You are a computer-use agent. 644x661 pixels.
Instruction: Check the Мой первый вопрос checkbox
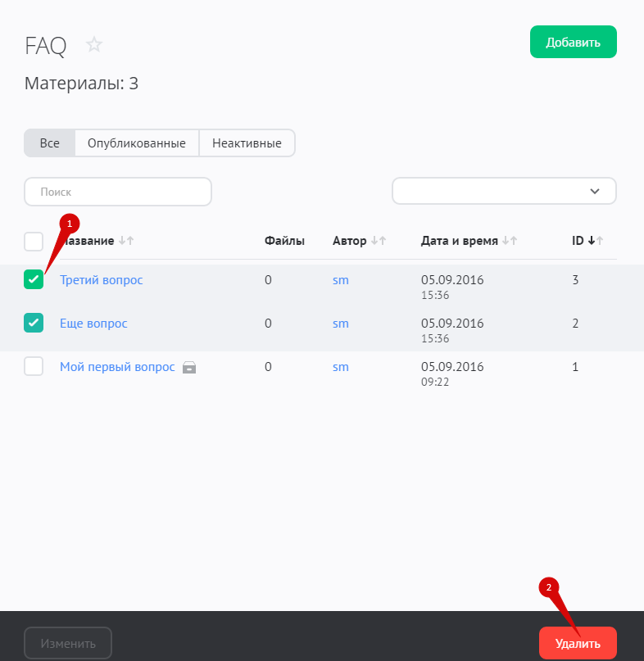click(x=34, y=367)
